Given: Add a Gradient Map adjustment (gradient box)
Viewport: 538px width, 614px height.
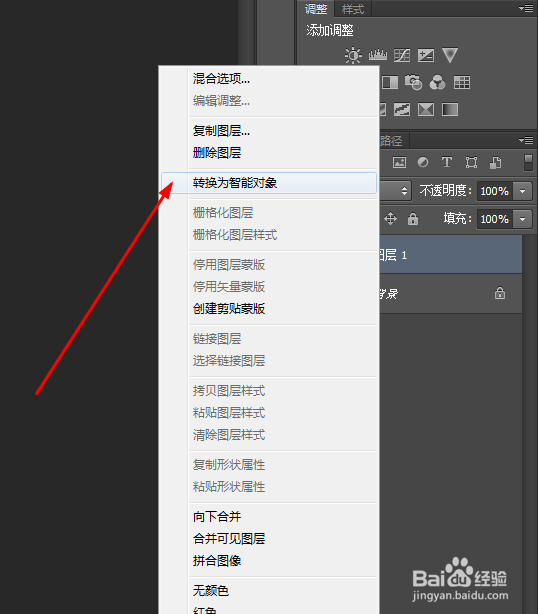Looking at the screenshot, I should pos(450,109).
